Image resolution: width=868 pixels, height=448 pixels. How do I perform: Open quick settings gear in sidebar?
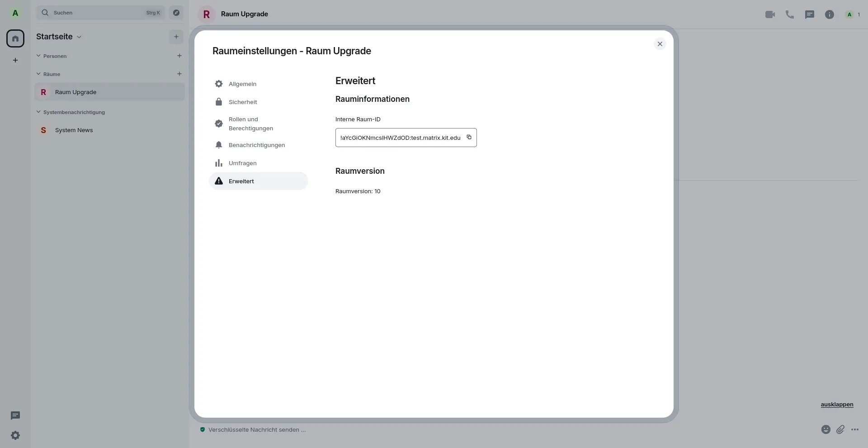15,435
